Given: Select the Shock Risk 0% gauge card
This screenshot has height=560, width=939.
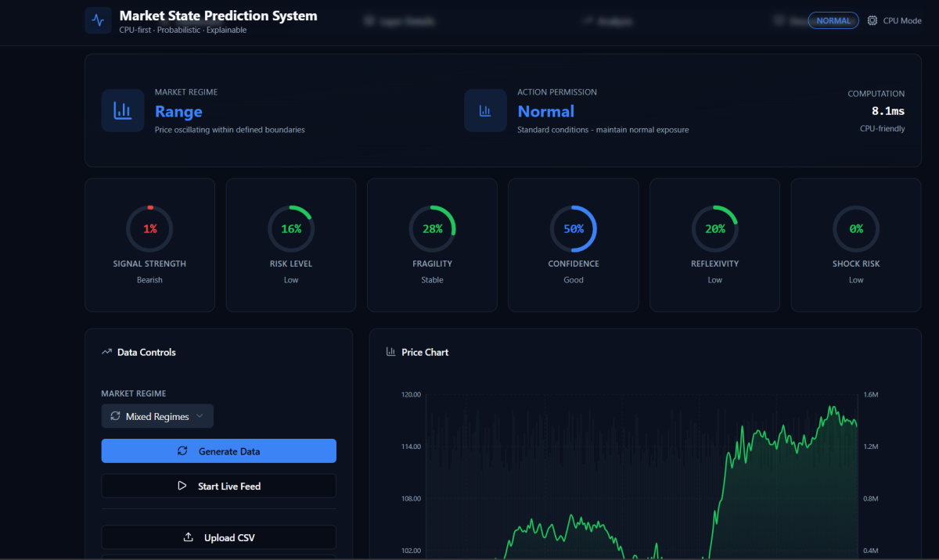Looking at the screenshot, I should (x=856, y=245).
